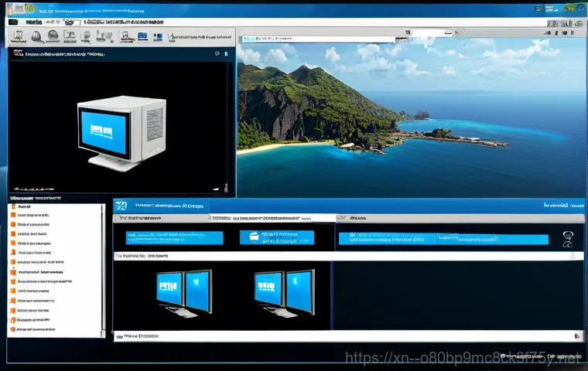This screenshot has width=588, height=371.
Task: Select the topmost entry in the left list
Action: click(21, 206)
